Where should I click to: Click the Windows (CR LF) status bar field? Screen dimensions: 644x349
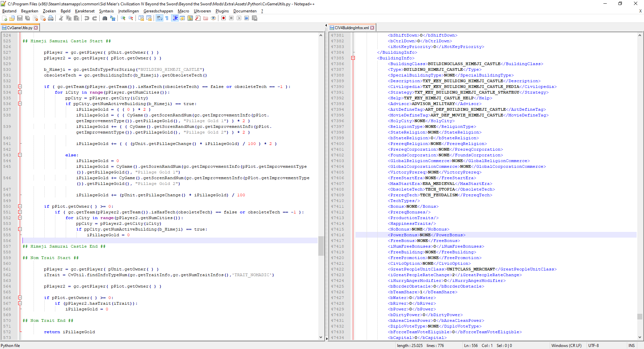tap(566, 346)
